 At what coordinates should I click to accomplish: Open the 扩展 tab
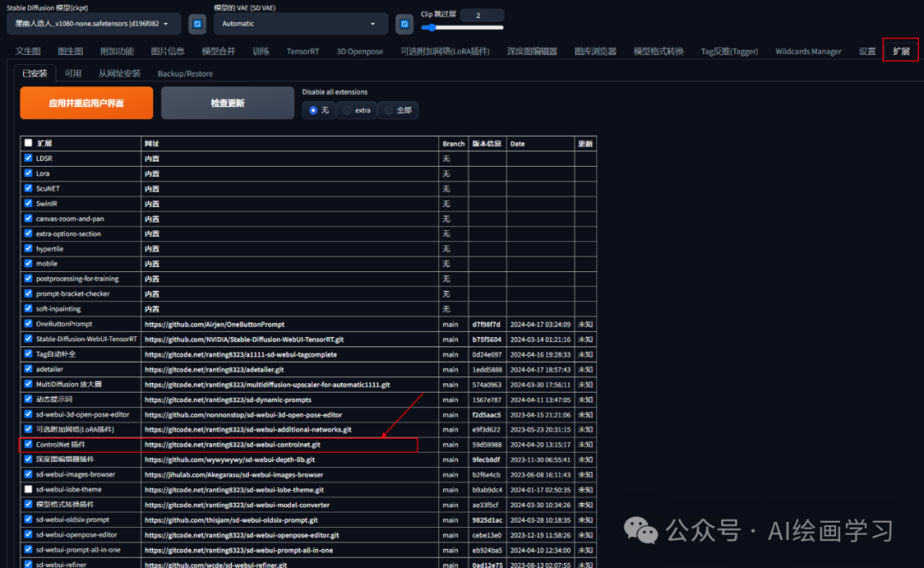[901, 51]
